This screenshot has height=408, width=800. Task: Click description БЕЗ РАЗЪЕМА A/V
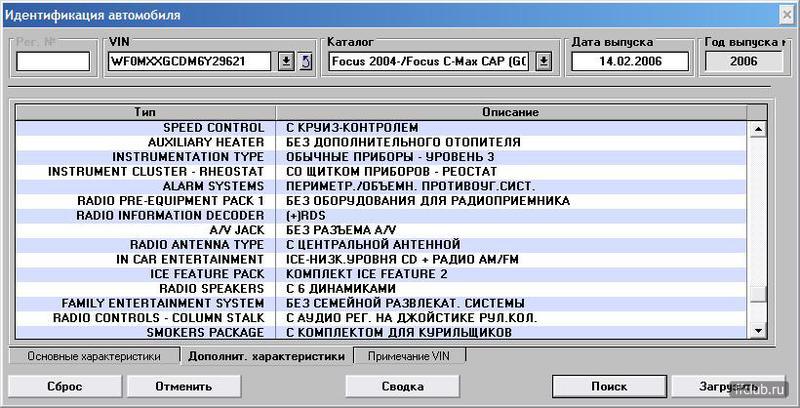click(x=341, y=230)
